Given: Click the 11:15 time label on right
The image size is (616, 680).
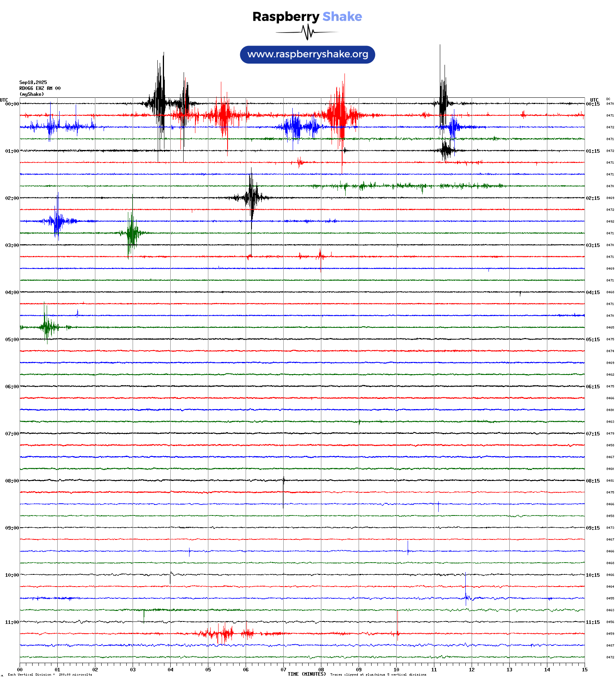Looking at the screenshot, I should pyautogui.click(x=592, y=622).
